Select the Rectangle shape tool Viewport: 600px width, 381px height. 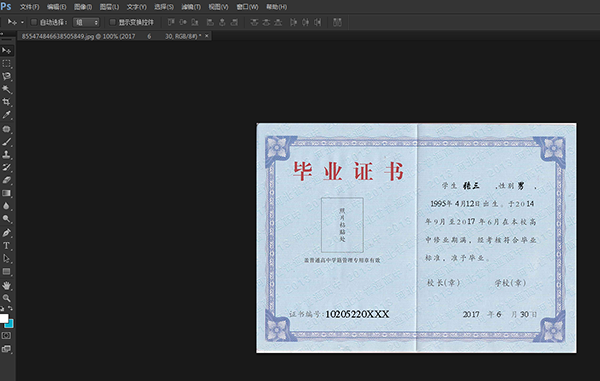7,272
